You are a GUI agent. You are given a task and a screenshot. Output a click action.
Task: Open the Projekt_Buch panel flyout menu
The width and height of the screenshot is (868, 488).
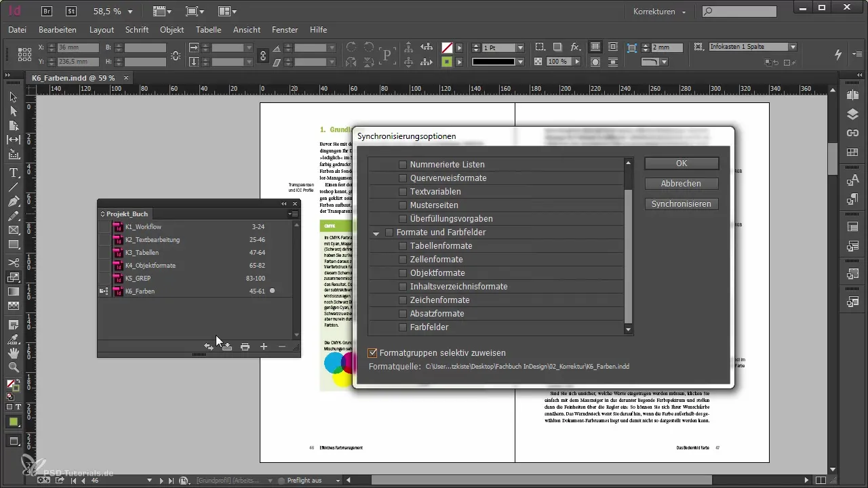click(x=294, y=213)
